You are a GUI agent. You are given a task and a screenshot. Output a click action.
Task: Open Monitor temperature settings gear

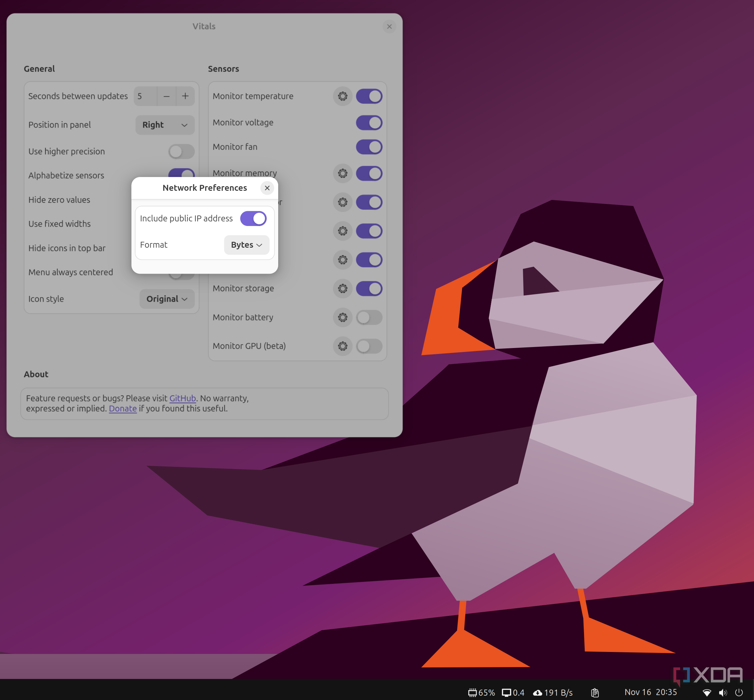coord(342,96)
